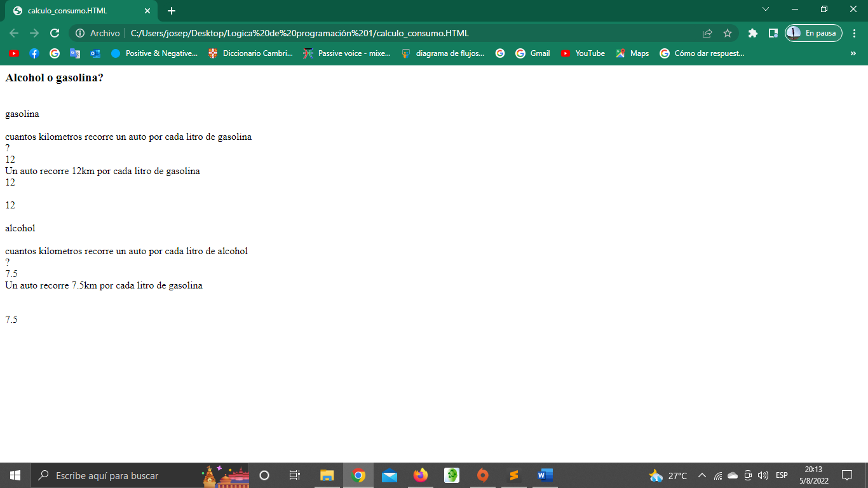Open the weather 27°C widget
Viewport: 868px width, 488px height.
[x=668, y=475]
